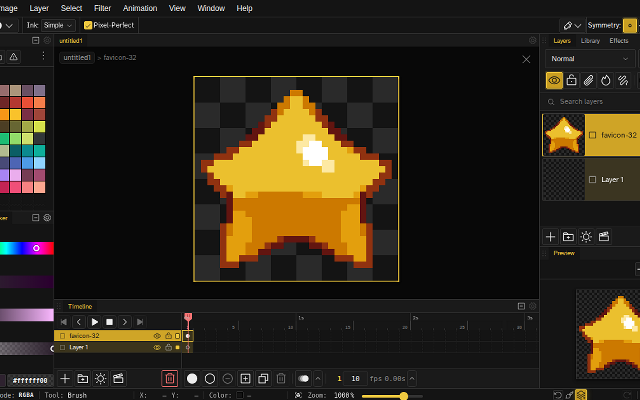640x400 pixels.
Task: Open the eraser tool options dropdown
Action: click(x=572, y=26)
